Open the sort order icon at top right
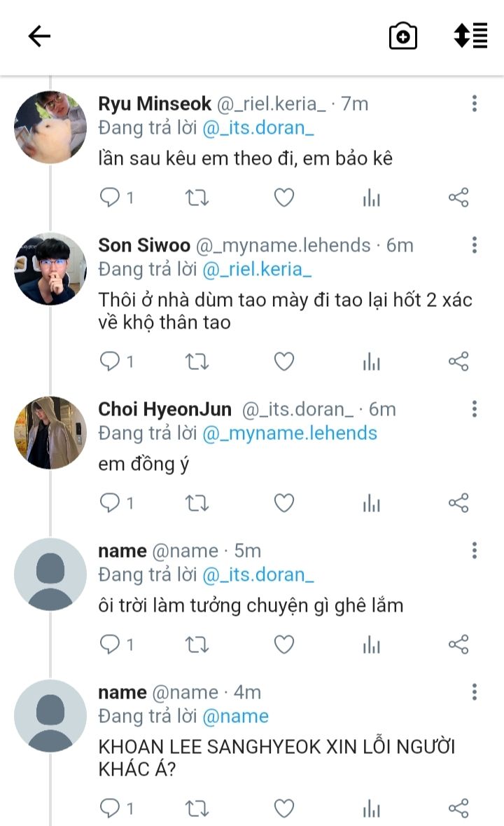This screenshot has height=826, width=504. (470, 36)
